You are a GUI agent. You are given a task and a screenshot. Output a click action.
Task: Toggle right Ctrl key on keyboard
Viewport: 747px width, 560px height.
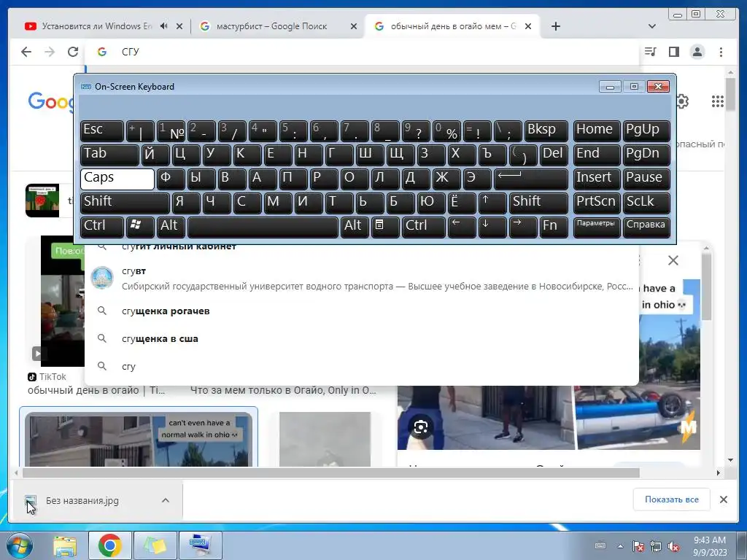[424, 227]
